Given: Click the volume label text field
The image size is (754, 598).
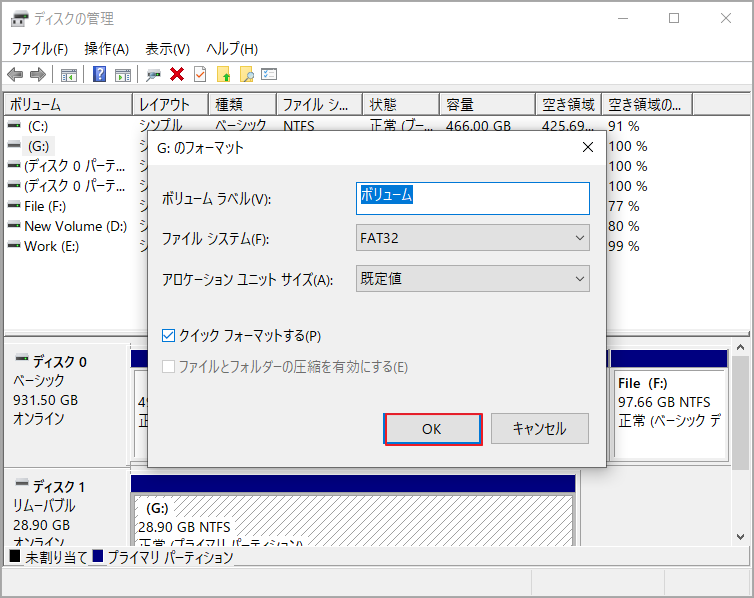Looking at the screenshot, I should pyautogui.click(x=472, y=197).
